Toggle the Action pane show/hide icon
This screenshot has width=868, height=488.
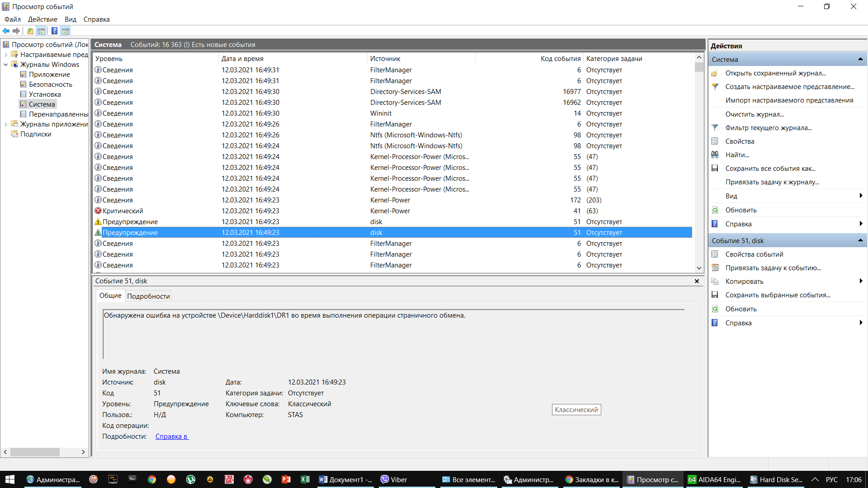pos(66,31)
